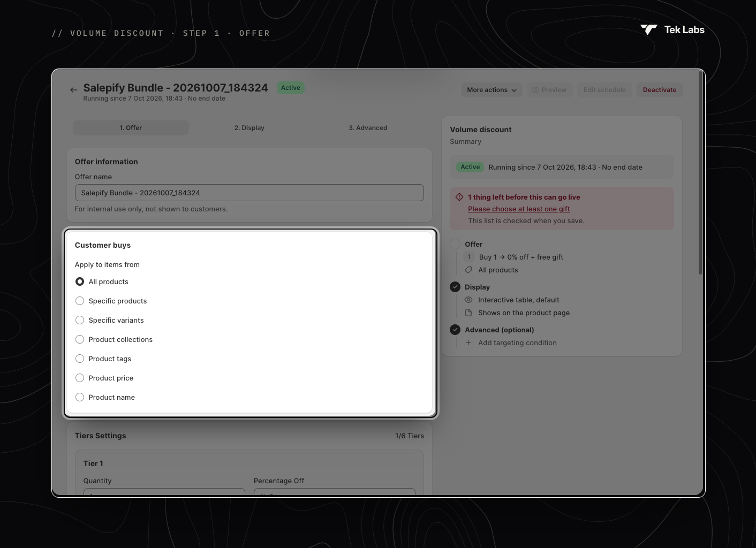Screen dimensions: 756x548
Task: Click the Buy 1 → 0% off + free gift text
Action: 521,257
